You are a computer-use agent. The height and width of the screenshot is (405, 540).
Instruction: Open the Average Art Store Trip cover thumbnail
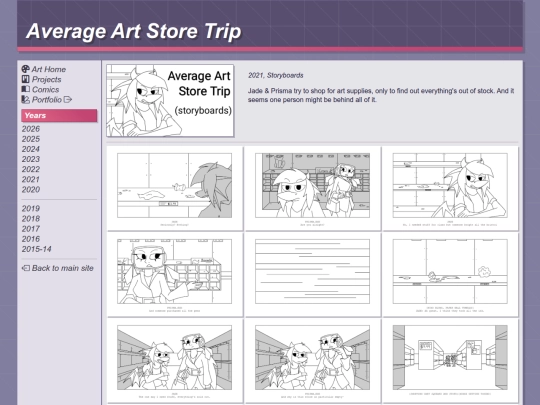pos(170,101)
